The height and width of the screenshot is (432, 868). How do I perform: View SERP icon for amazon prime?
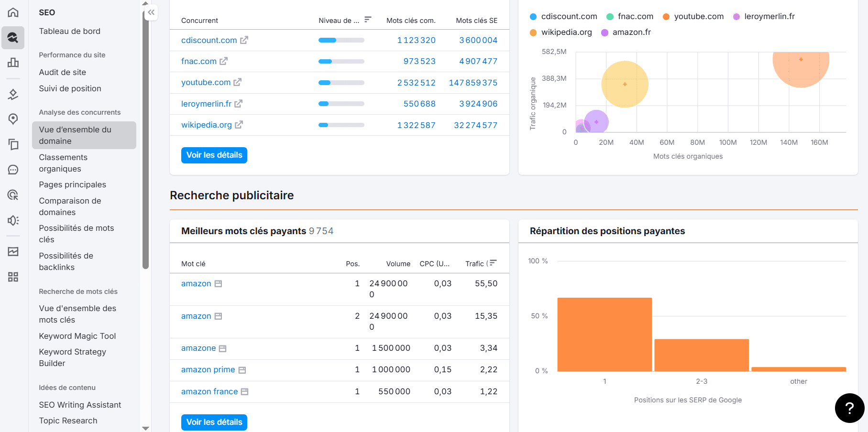click(x=242, y=370)
